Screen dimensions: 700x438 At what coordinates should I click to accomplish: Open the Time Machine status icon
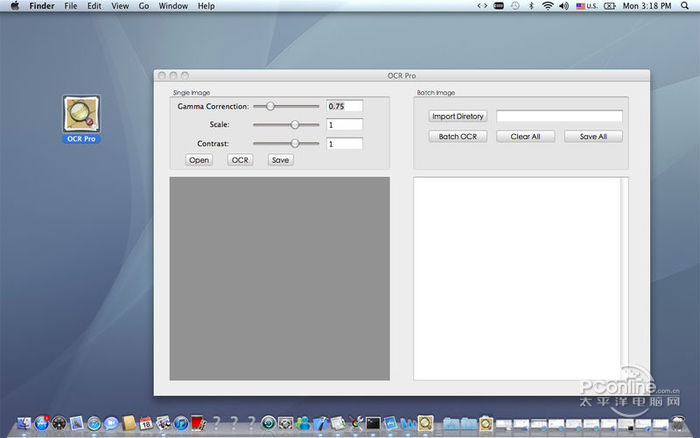tap(514, 6)
